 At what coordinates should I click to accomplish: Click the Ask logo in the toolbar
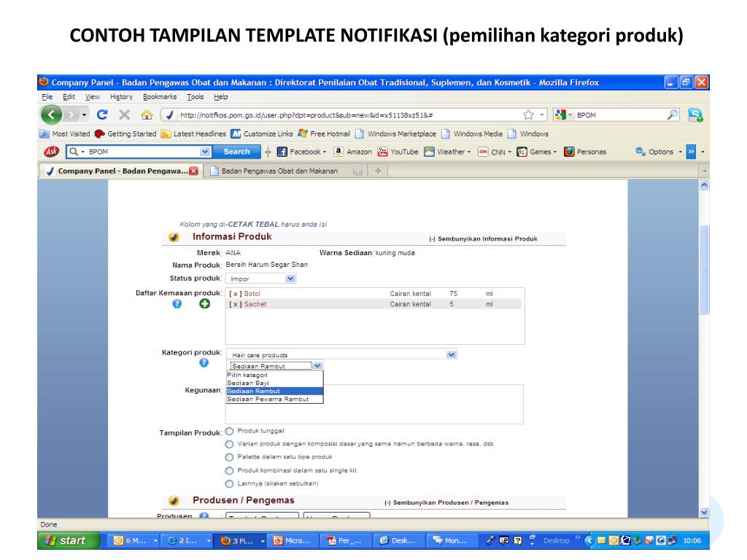click(x=51, y=152)
